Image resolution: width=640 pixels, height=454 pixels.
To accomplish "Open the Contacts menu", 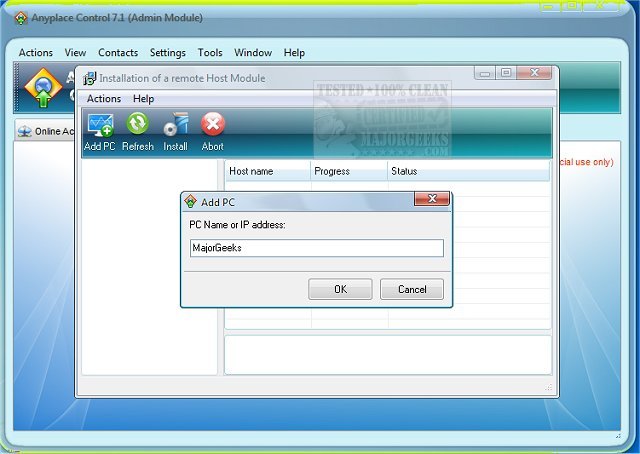I will tap(118, 53).
